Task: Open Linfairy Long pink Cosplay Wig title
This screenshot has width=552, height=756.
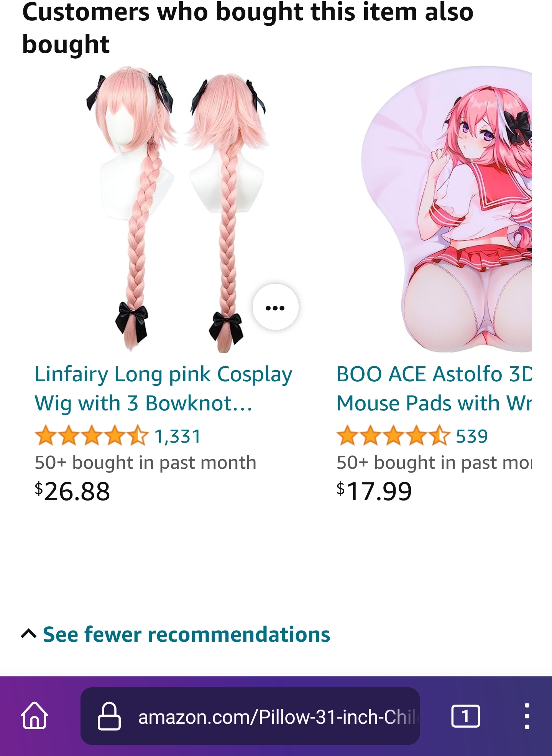Action: (x=163, y=389)
